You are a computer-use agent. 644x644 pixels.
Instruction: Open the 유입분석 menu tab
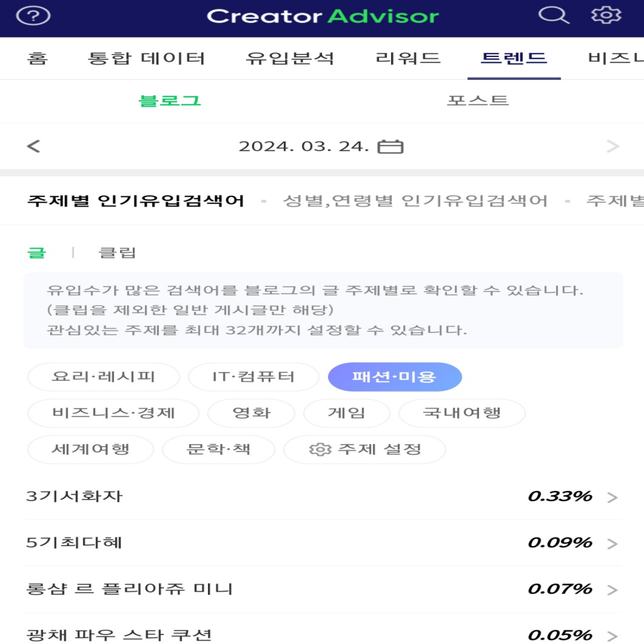(292, 58)
